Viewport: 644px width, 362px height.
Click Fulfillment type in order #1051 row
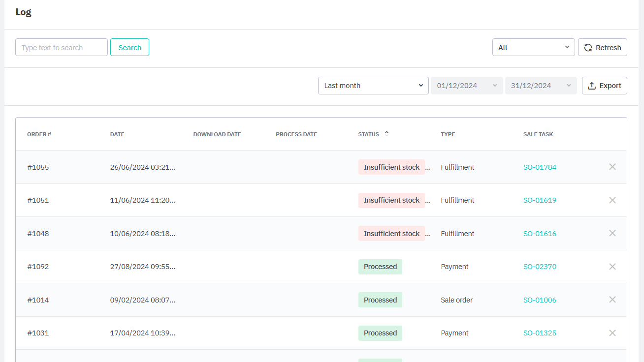[458, 200]
